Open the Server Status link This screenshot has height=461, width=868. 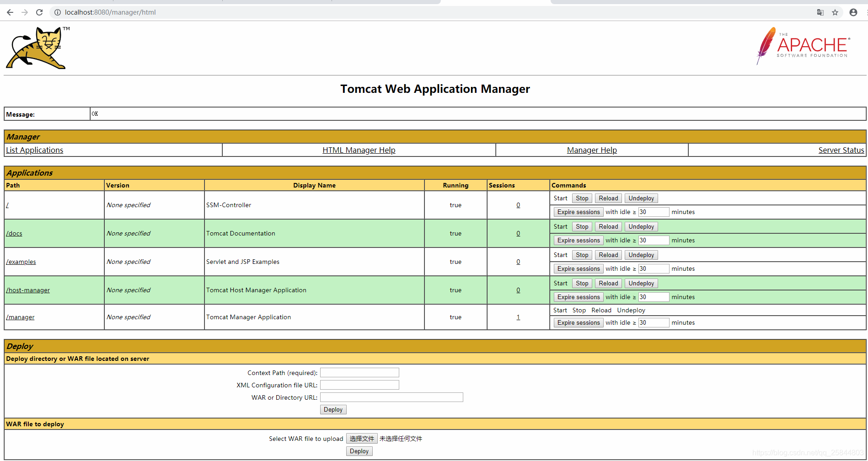coord(841,150)
